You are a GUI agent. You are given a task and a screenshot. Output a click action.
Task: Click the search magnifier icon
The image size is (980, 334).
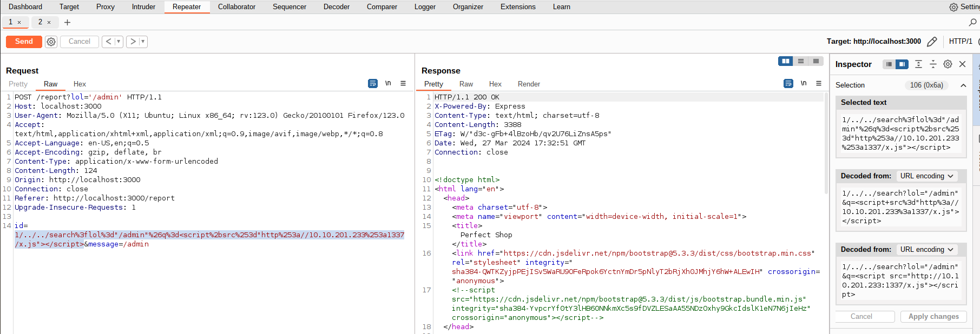972,22
